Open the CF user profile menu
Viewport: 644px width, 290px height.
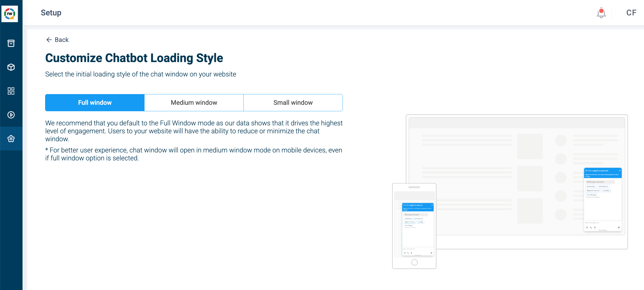tap(631, 13)
